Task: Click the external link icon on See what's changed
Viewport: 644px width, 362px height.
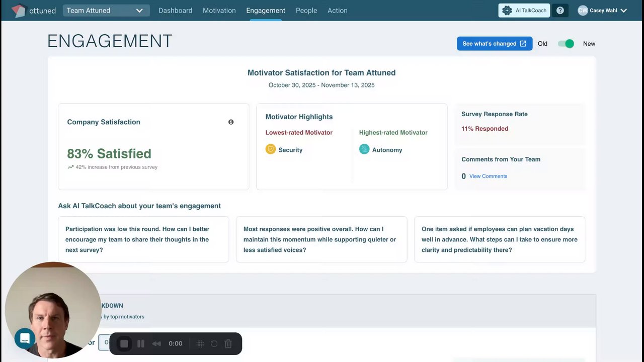Action: click(523, 44)
